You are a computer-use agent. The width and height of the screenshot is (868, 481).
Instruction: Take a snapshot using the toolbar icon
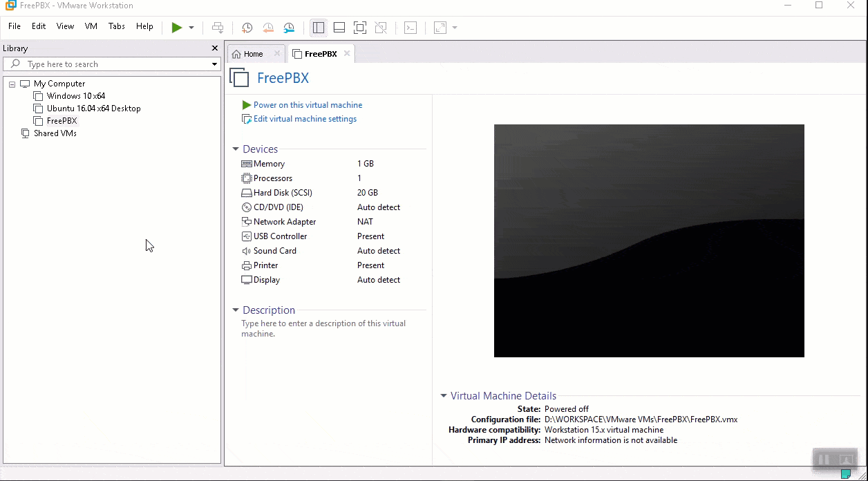click(x=247, y=28)
